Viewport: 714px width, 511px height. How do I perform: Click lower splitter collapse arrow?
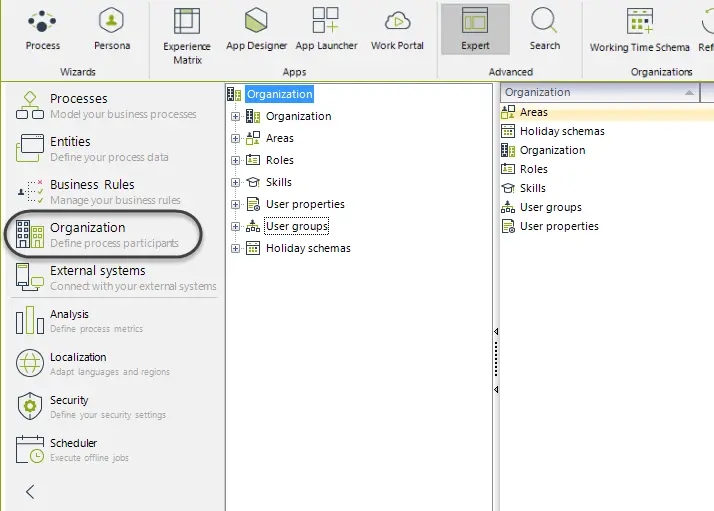(x=496, y=389)
